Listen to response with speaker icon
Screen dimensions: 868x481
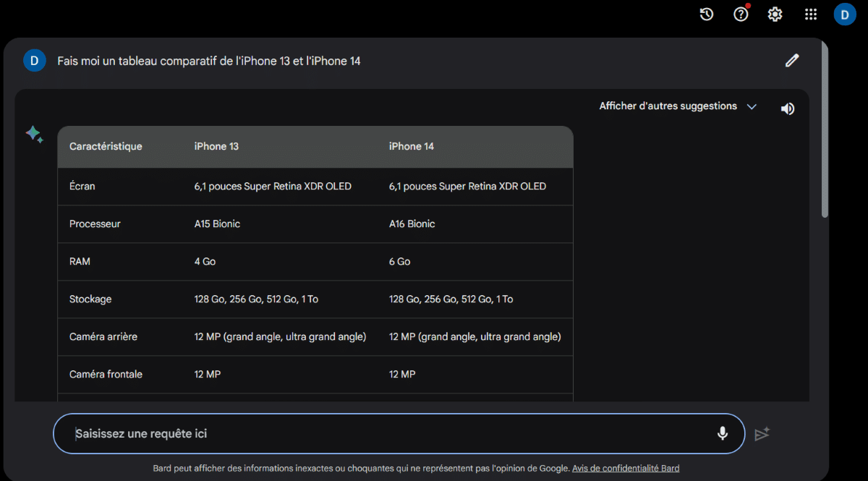(x=788, y=108)
